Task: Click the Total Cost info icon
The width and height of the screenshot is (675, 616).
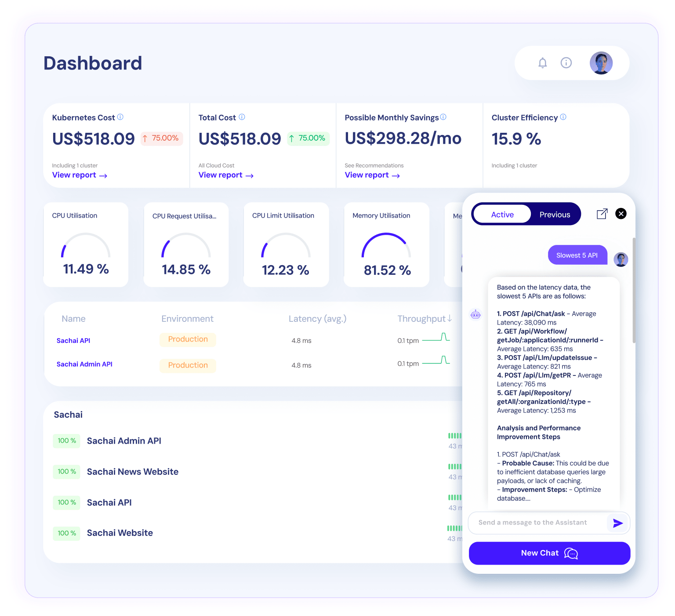Action: tap(241, 117)
